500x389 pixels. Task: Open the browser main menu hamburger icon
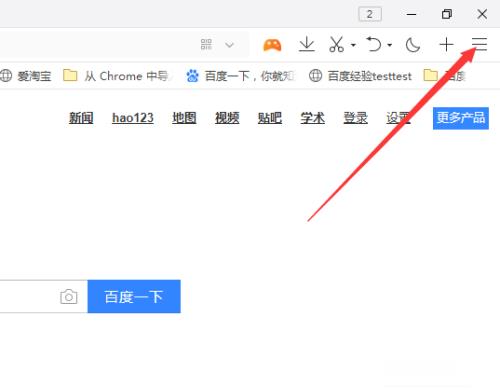coord(479,44)
